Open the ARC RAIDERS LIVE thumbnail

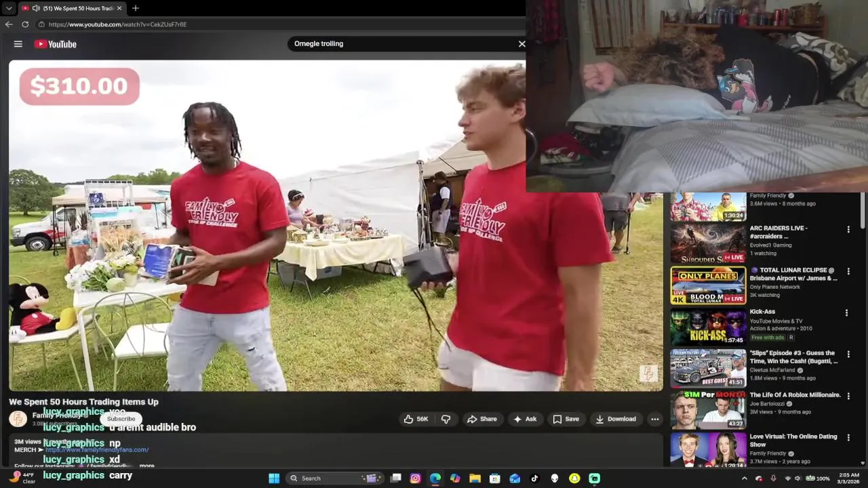708,243
